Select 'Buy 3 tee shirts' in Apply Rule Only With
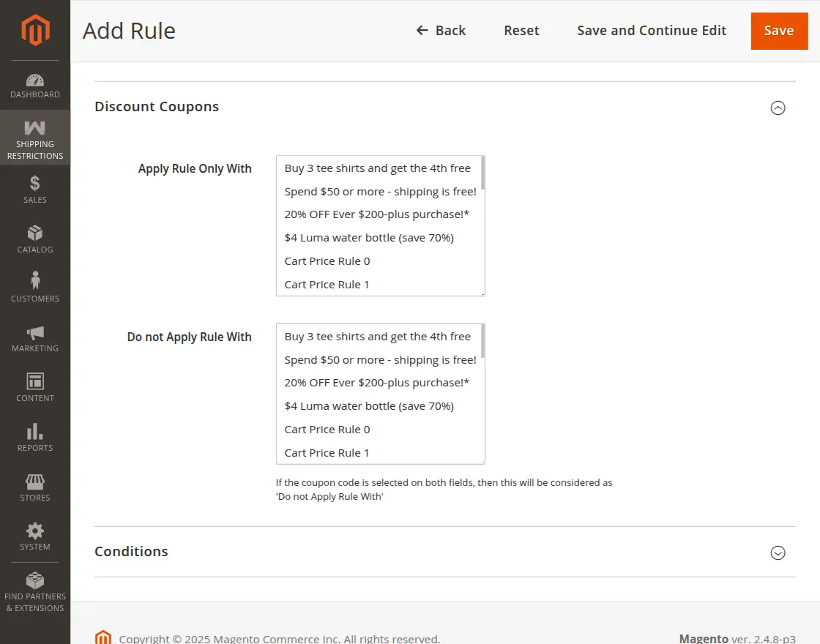 tap(379, 168)
